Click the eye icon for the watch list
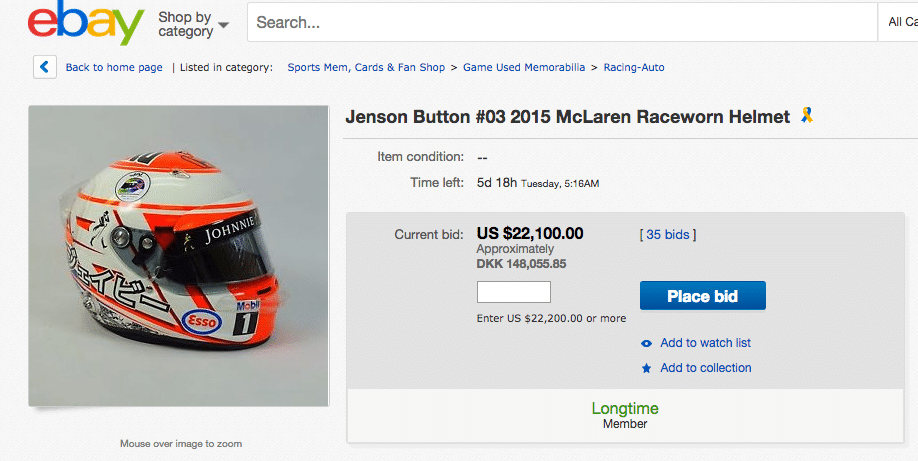The width and height of the screenshot is (918, 461). (646, 343)
